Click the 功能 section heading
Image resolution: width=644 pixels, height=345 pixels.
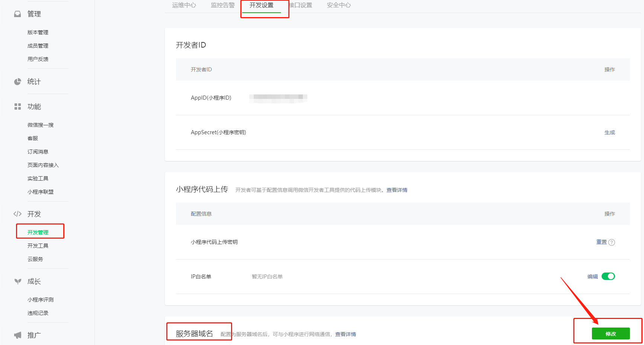click(34, 107)
